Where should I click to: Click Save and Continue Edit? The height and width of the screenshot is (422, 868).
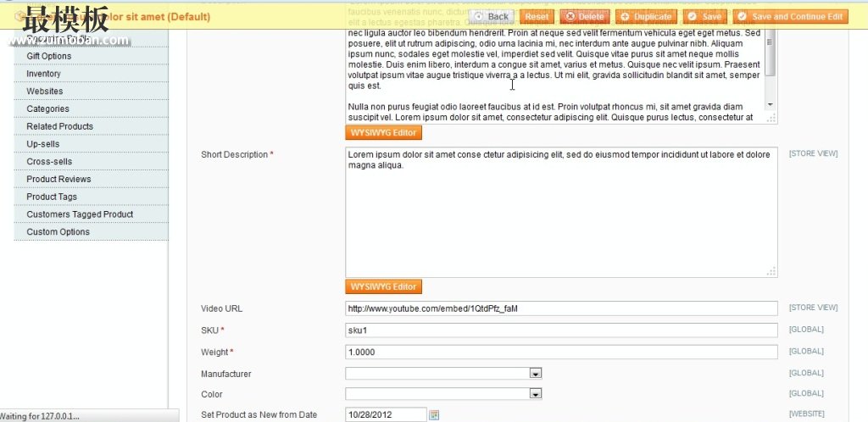[x=790, y=16]
